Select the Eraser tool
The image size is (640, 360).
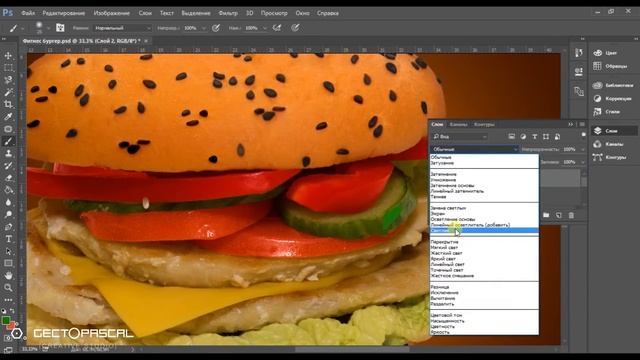(x=8, y=178)
